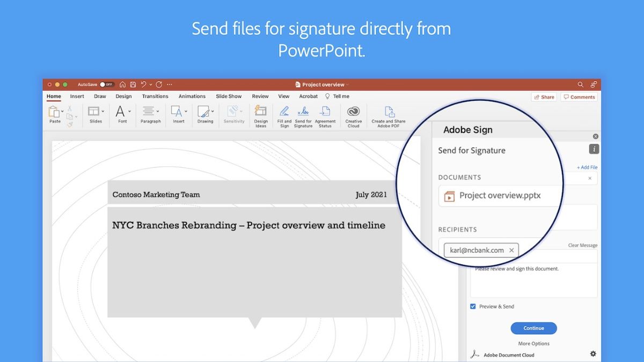Viewport: 644px width, 362px height.
Task: Click the Clear Message link
Action: tap(583, 246)
